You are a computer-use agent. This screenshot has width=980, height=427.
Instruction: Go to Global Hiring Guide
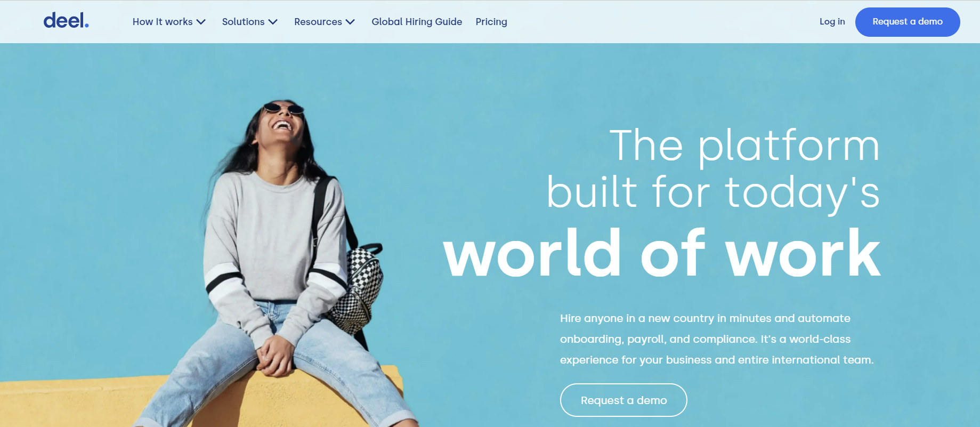tap(417, 22)
